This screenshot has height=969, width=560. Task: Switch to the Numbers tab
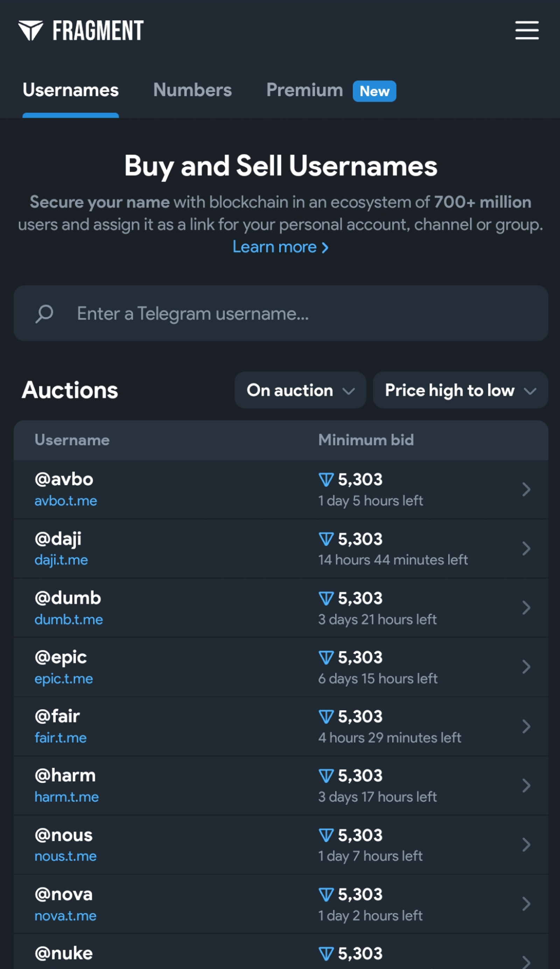click(x=192, y=90)
